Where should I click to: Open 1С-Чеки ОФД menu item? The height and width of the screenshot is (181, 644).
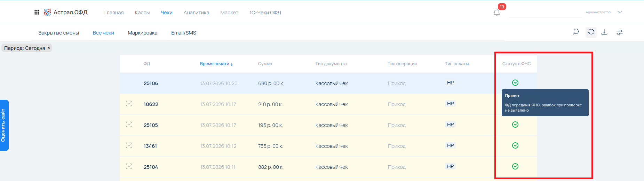tap(265, 13)
